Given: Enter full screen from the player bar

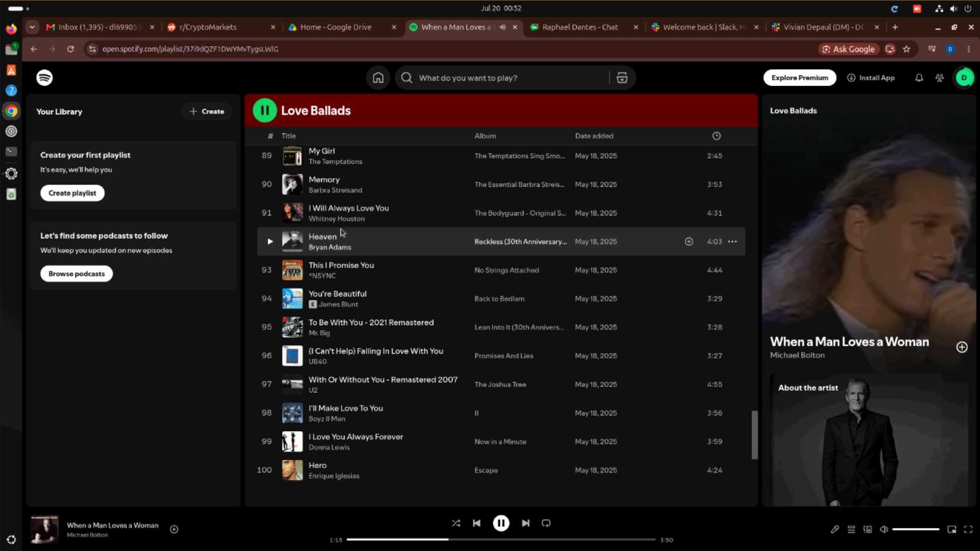Looking at the screenshot, I should click(969, 529).
